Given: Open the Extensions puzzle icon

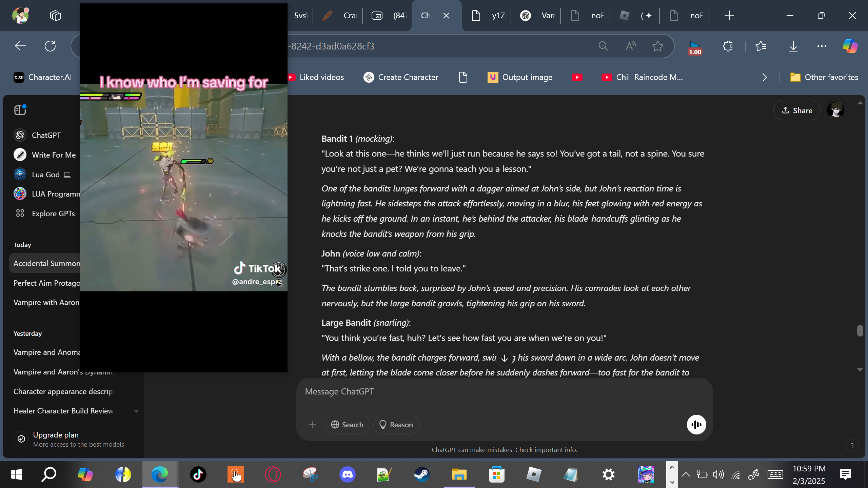Looking at the screenshot, I should [x=728, y=46].
